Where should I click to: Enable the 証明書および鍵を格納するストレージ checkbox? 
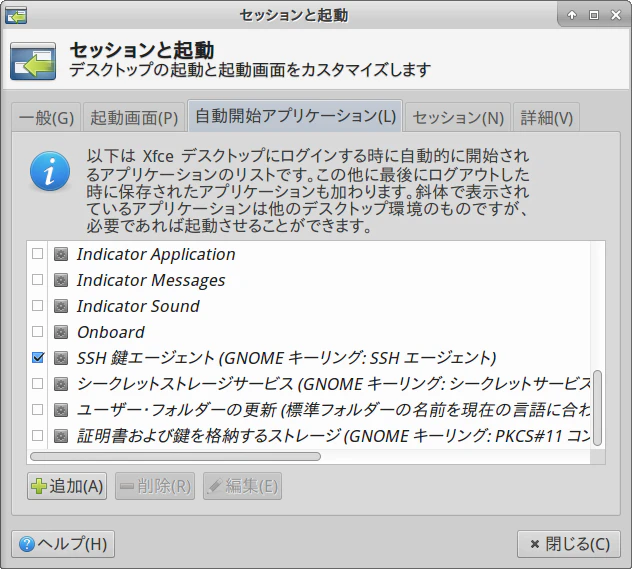(x=37, y=436)
